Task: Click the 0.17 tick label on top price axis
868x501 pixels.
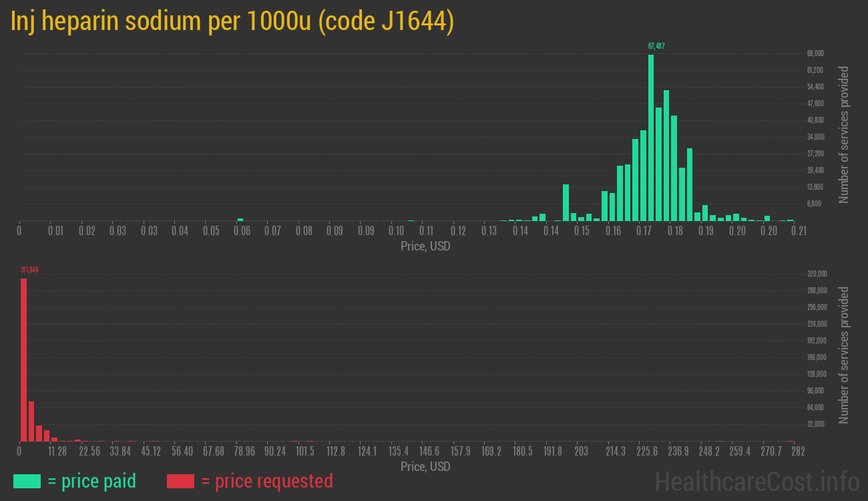Action: 645,230
